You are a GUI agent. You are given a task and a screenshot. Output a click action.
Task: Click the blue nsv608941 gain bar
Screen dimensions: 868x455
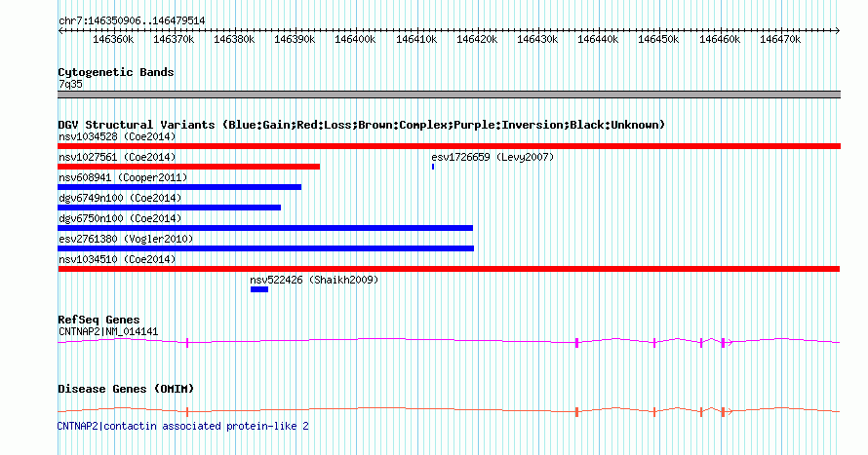179,187
